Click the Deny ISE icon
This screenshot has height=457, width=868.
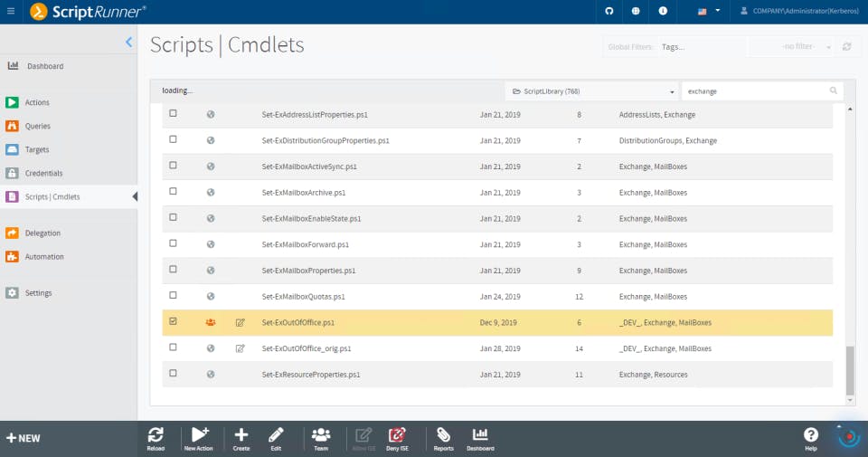point(397,435)
